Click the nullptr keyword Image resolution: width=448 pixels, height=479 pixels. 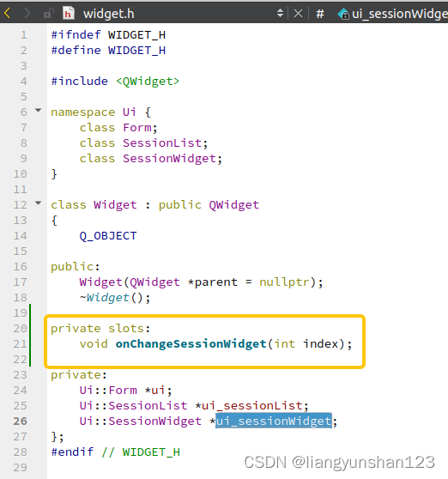(284, 282)
